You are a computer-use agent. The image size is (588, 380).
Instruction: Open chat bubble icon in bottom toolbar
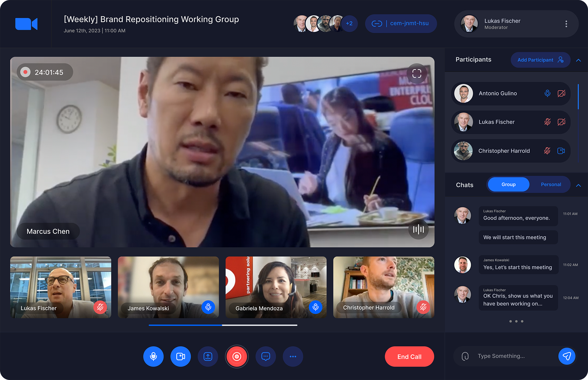[x=266, y=356]
